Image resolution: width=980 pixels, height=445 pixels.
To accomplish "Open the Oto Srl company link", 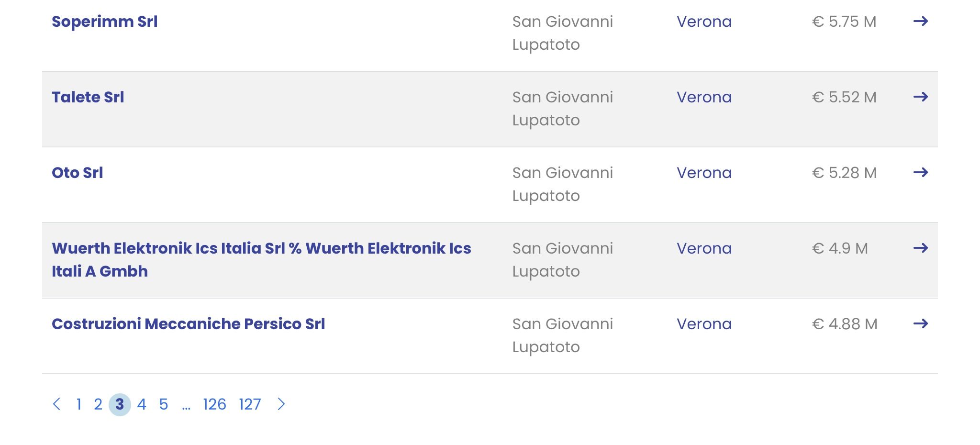I will [x=78, y=173].
